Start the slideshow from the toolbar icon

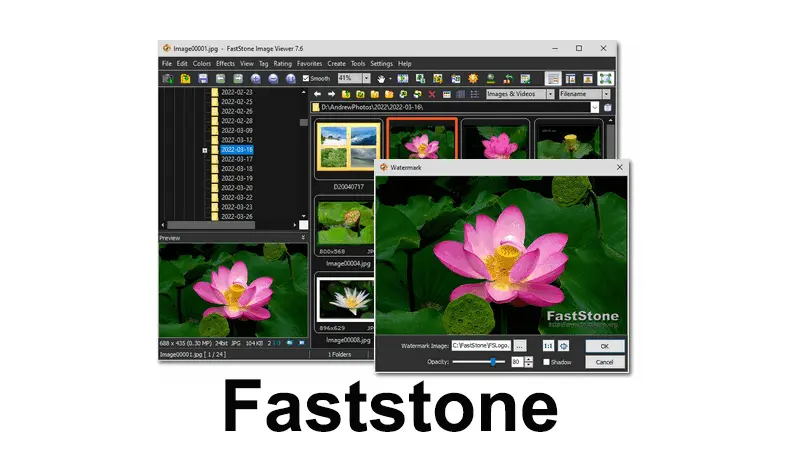(403, 79)
